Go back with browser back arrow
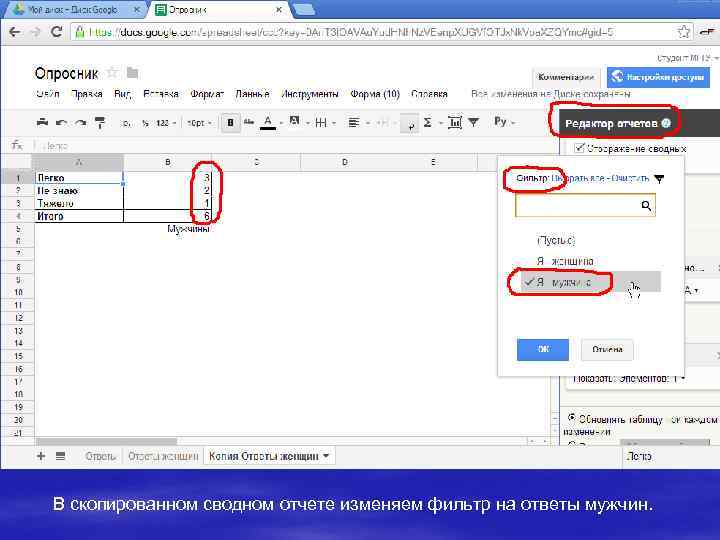Screen dimensions: 720x540 (15, 32)
